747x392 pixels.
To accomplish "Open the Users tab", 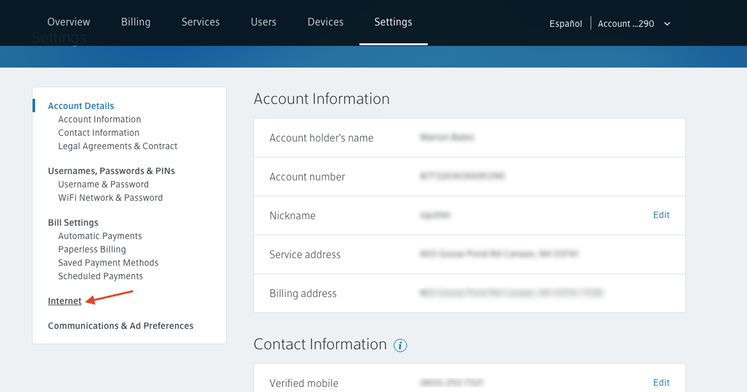I will pos(263,22).
